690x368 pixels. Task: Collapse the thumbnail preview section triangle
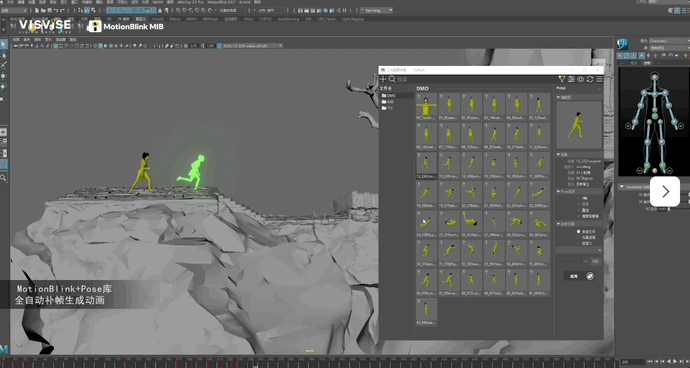click(558, 97)
